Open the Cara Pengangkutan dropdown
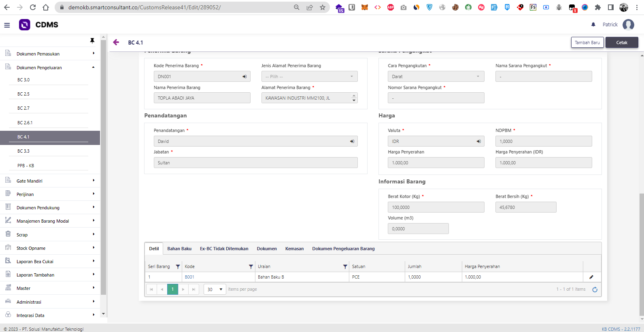 click(436, 77)
